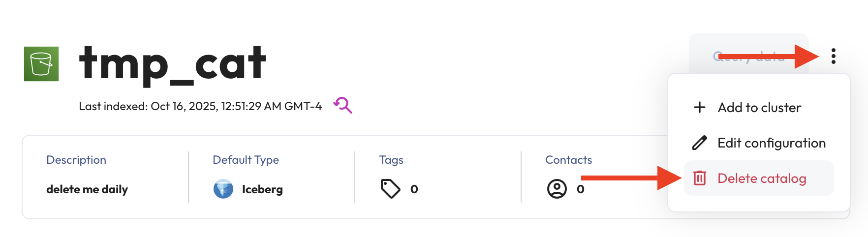The height and width of the screenshot is (237, 868).
Task: Open the three-dot kebab options menu
Action: pos(833,56)
